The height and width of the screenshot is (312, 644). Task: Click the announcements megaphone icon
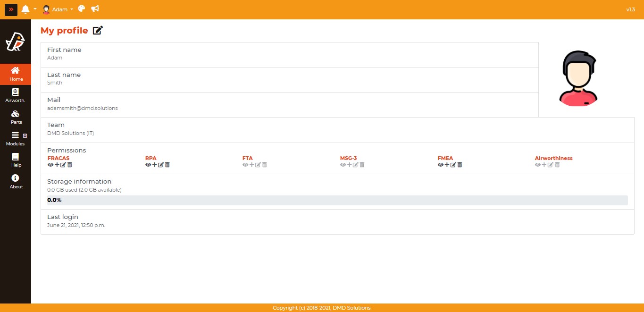[x=95, y=9]
